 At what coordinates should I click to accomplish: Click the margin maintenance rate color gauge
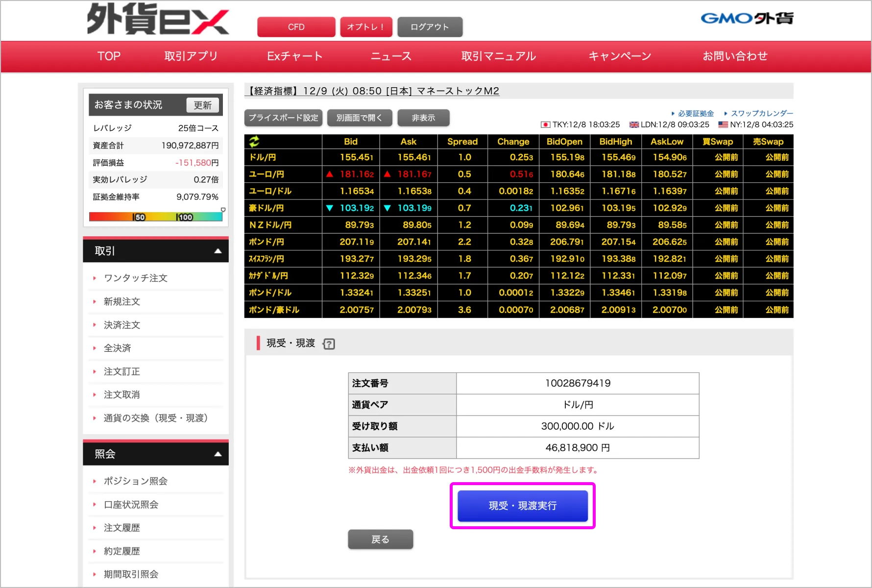(x=155, y=217)
